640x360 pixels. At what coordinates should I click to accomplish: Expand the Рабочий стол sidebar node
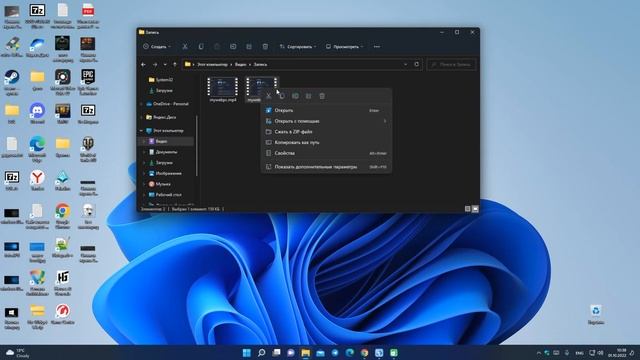144,195
